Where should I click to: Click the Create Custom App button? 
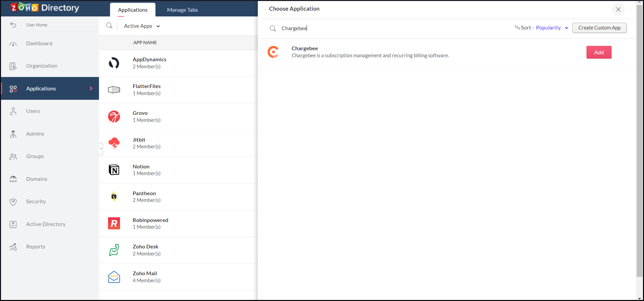[x=600, y=28]
